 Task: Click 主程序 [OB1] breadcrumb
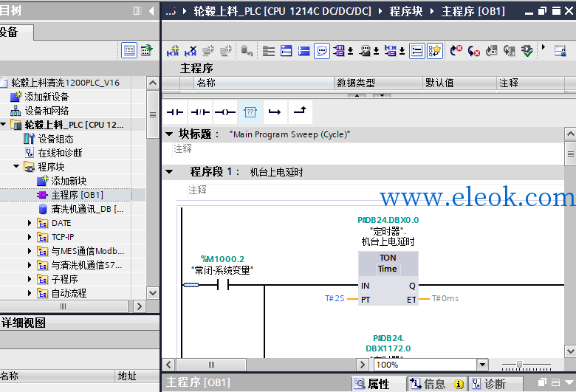click(x=473, y=11)
